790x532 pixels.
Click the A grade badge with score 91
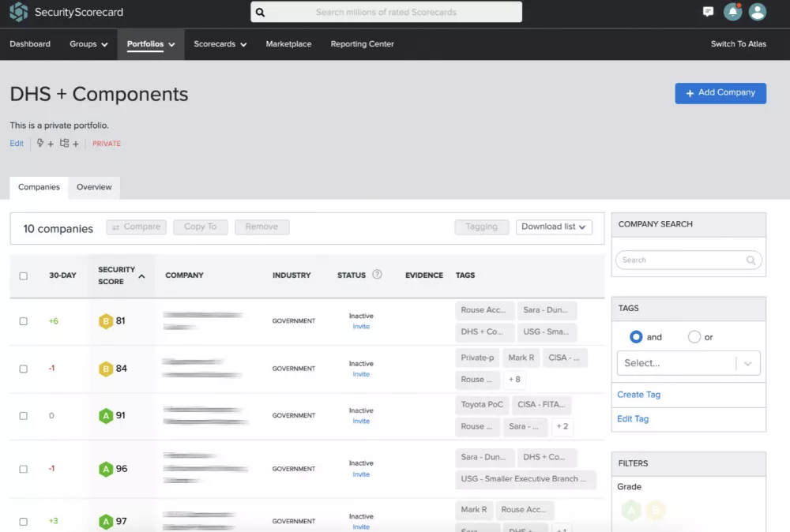106,416
